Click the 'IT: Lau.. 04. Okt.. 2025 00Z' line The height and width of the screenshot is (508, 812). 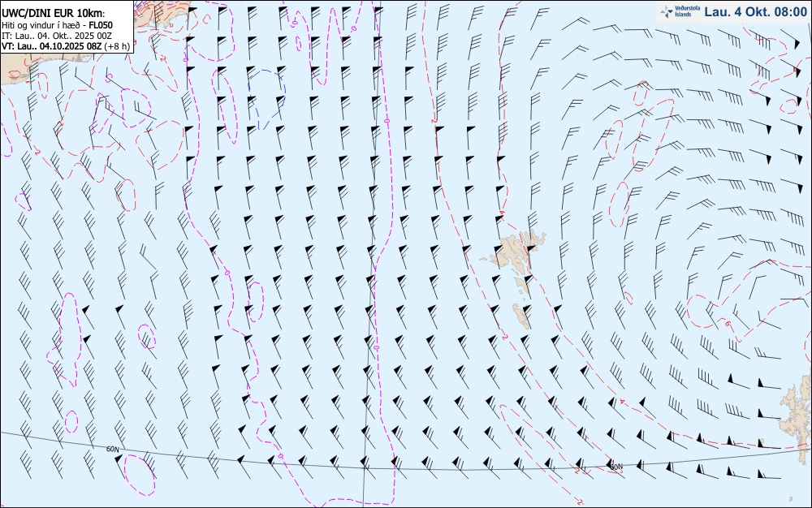pyautogui.click(x=55, y=36)
